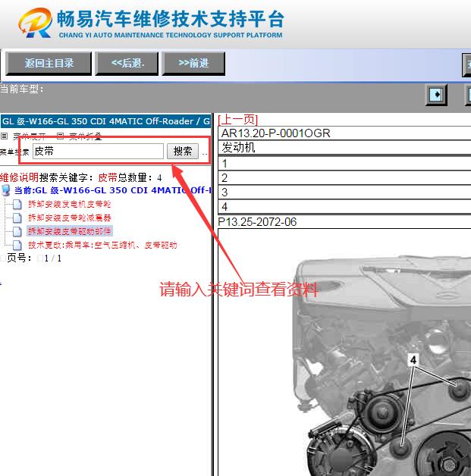Open the [上一页] previous page link
The image size is (471, 476).
click(x=238, y=119)
